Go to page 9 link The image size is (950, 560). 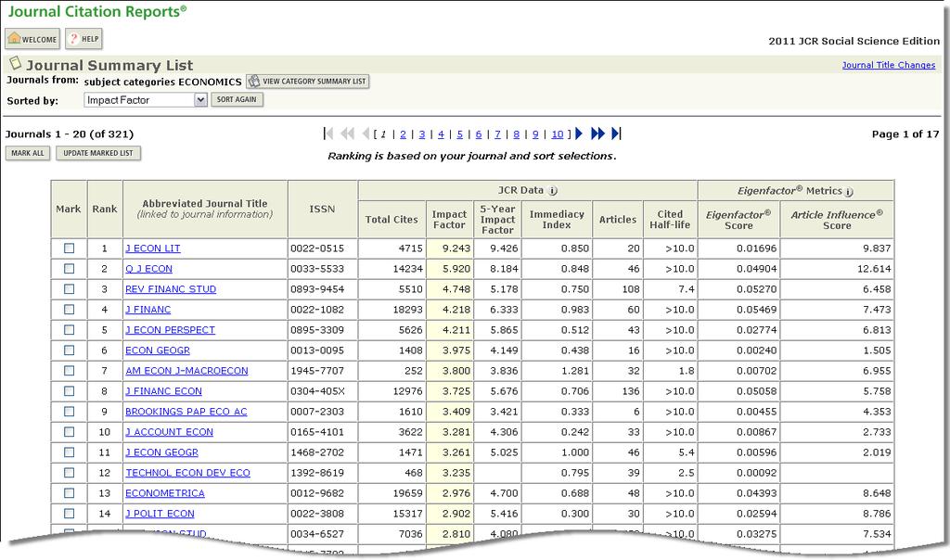535,134
